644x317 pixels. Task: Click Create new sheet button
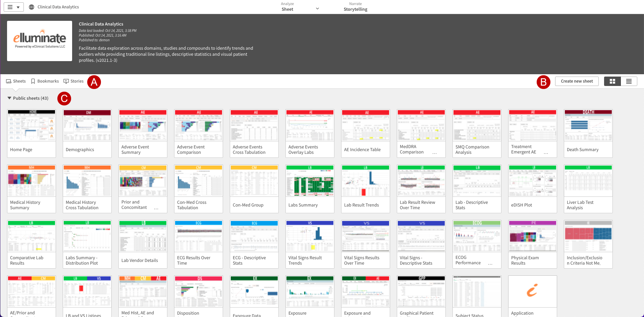click(577, 81)
